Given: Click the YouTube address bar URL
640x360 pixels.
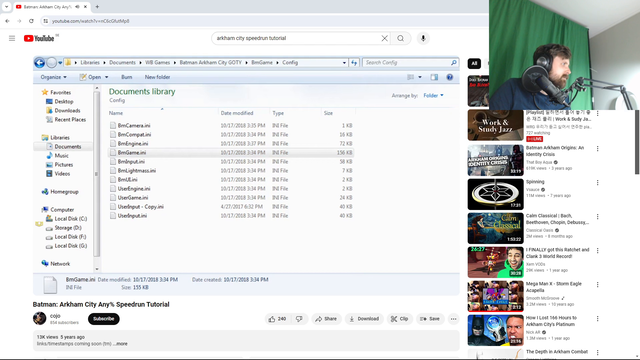Looking at the screenshot, I should [x=91, y=21].
